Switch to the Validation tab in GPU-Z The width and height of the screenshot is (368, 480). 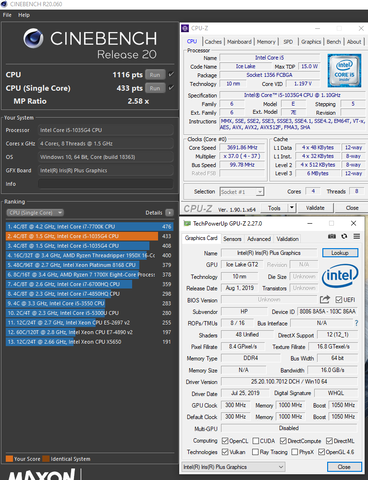pos(287,239)
